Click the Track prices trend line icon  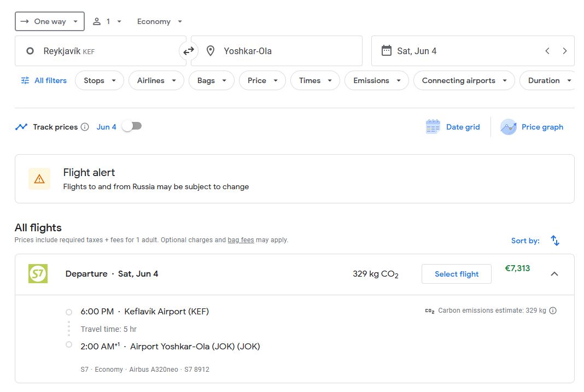21,127
